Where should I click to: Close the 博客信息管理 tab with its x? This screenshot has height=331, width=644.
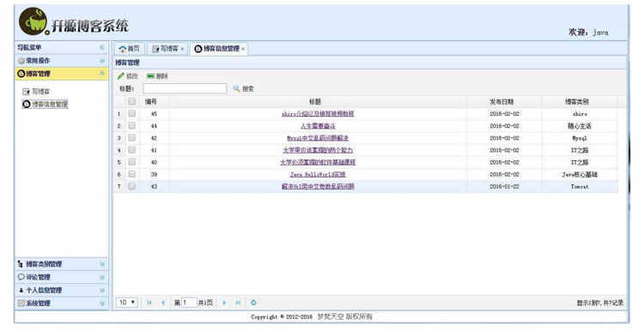point(243,49)
